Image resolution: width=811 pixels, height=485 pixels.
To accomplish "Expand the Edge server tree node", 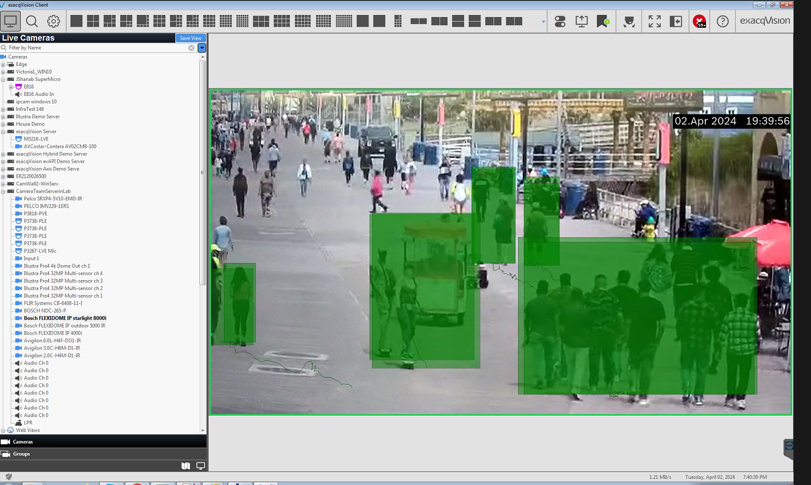I will pos(4,64).
